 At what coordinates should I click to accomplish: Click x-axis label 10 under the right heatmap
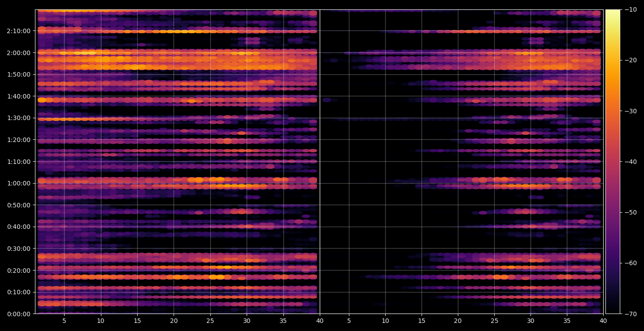pos(385,321)
